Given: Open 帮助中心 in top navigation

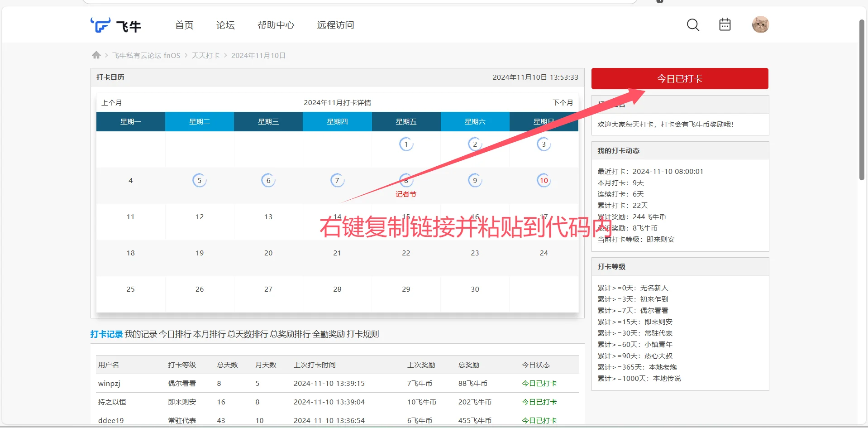Looking at the screenshot, I should click(x=276, y=25).
